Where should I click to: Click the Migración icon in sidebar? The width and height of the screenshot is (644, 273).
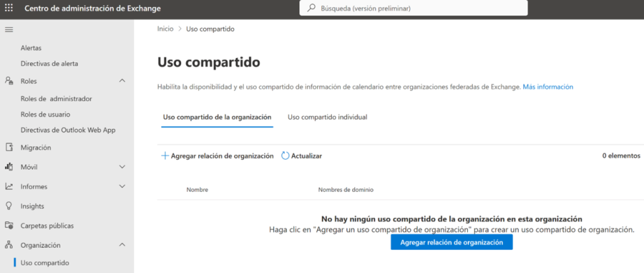click(9, 148)
